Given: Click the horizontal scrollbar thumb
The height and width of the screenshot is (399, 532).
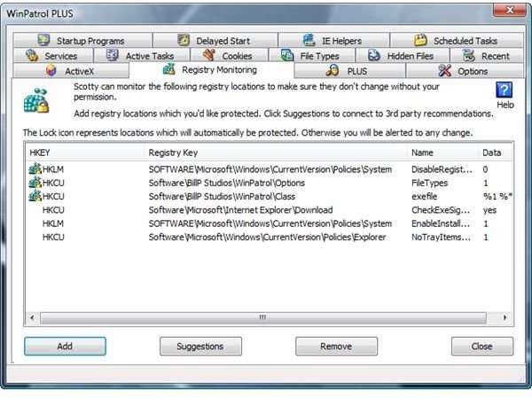Looking at the screenshot, I should (263, 318).
